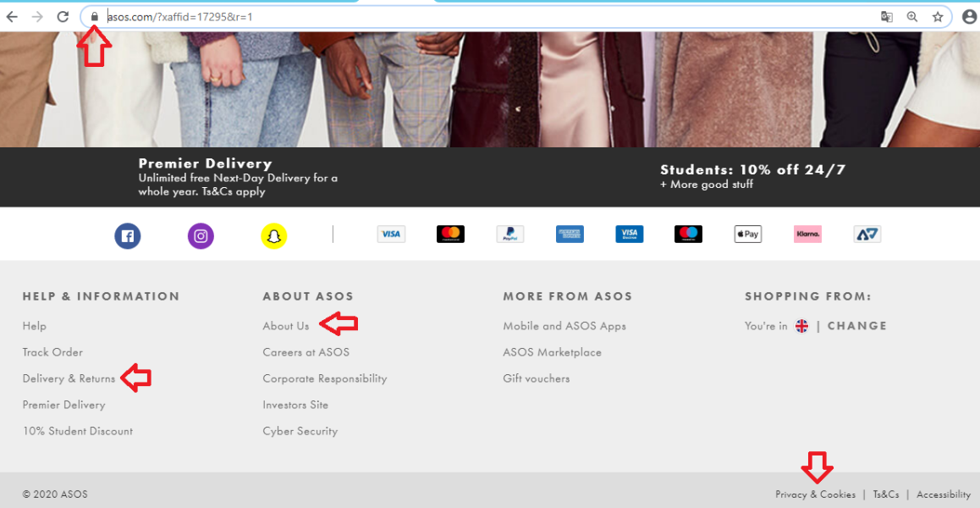Image resolution: width=980 pixels, height=508 pixels.
Task: Open translate page icon in address bar
Action: [886, 17]
